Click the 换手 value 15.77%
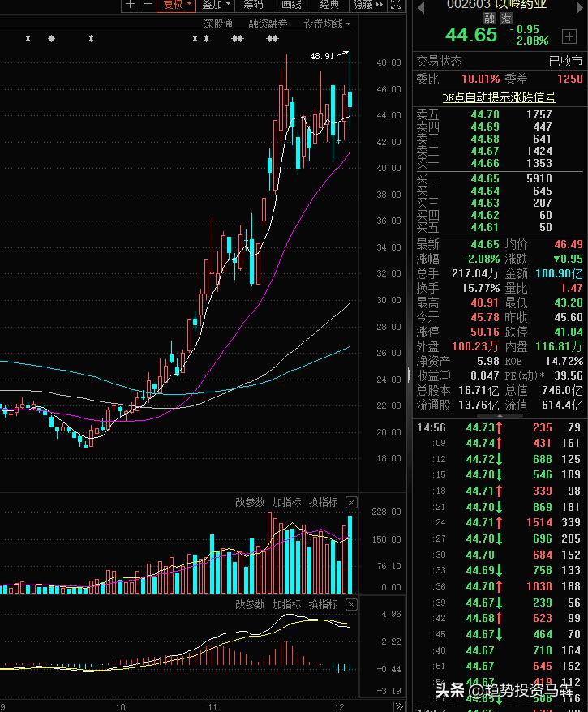Viewport: 588px width, 712px height. pos(480,288)
